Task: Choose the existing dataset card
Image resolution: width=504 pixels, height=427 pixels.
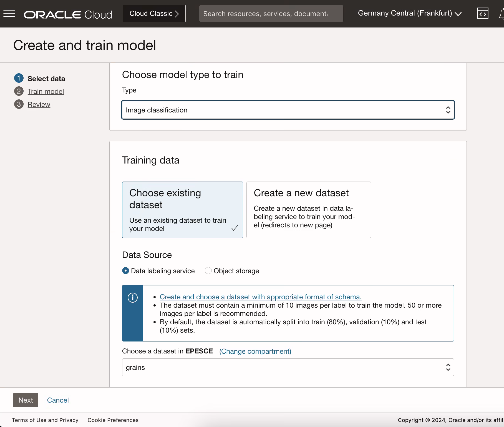Action: click(183, 210)
